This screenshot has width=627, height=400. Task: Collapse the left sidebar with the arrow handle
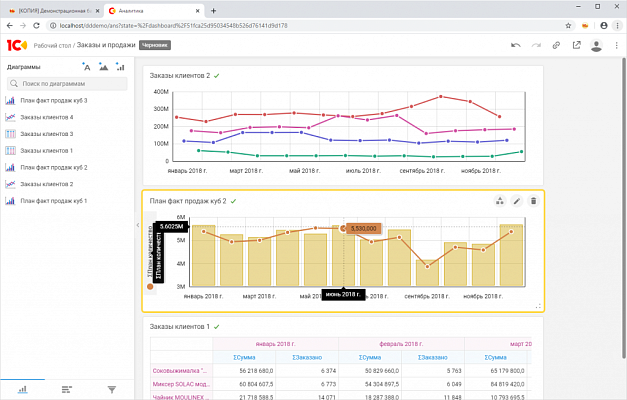[x=137, y=226]
